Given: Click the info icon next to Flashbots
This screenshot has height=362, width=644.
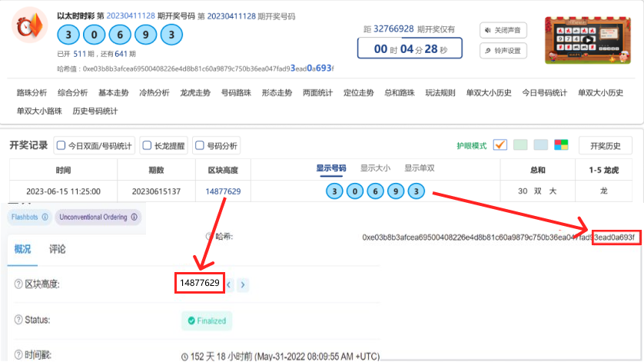Looking at the screenshot, I should click(45, 218).
